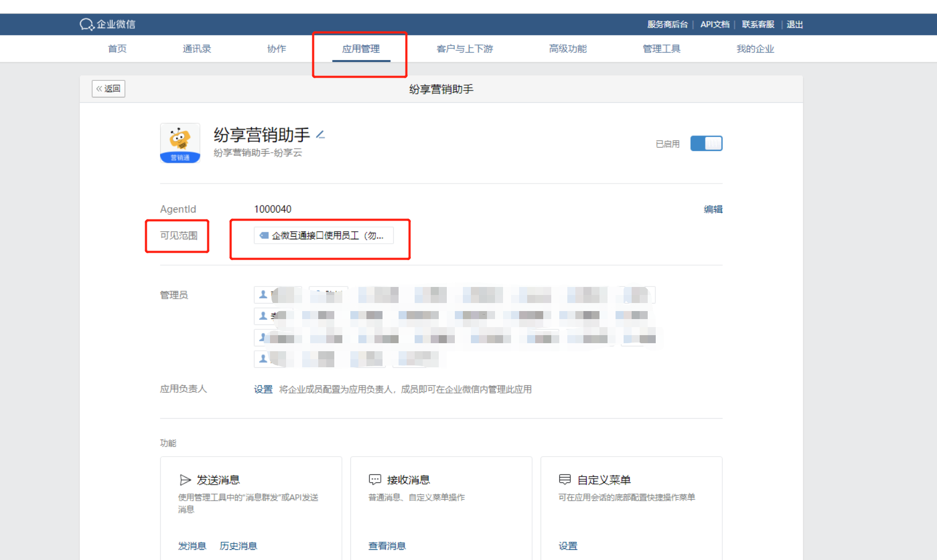This screenshot has width=937, height=560.
Task: Click 联系客服 in the header
Action: point(758,24)
